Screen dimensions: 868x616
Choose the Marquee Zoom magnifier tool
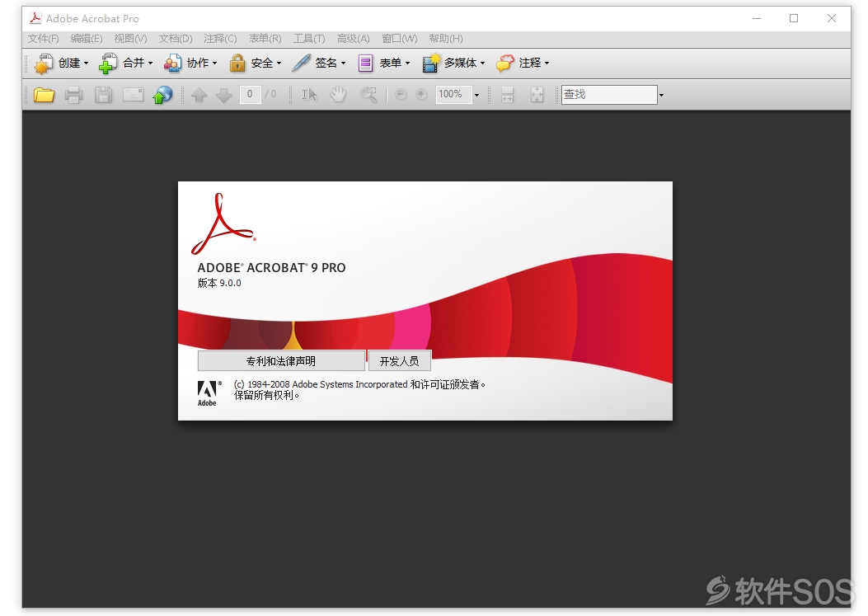(x=368, y=95)
